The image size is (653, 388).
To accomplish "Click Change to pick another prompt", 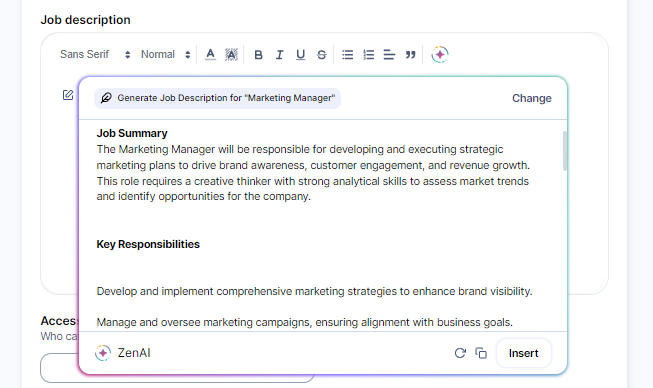I will [531, 98].
